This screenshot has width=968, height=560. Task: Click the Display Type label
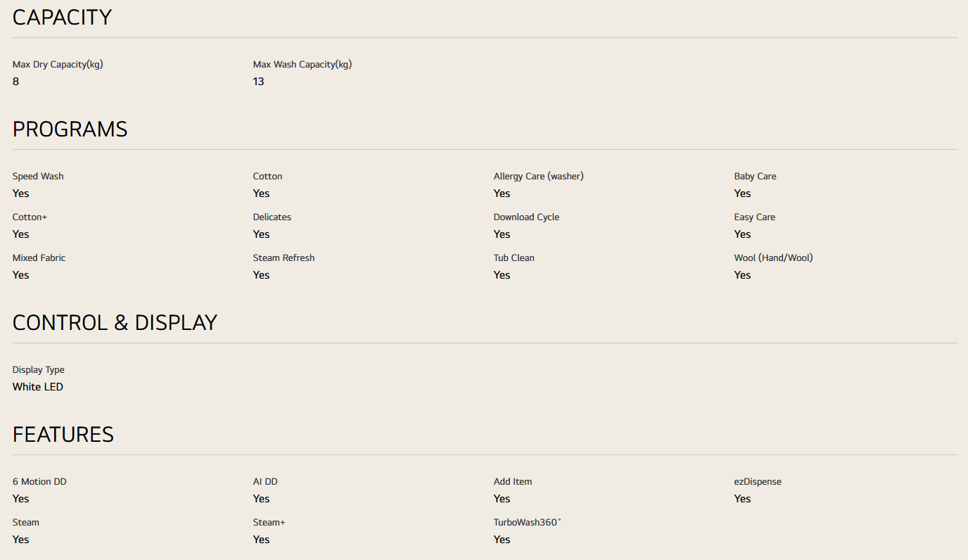38,370
